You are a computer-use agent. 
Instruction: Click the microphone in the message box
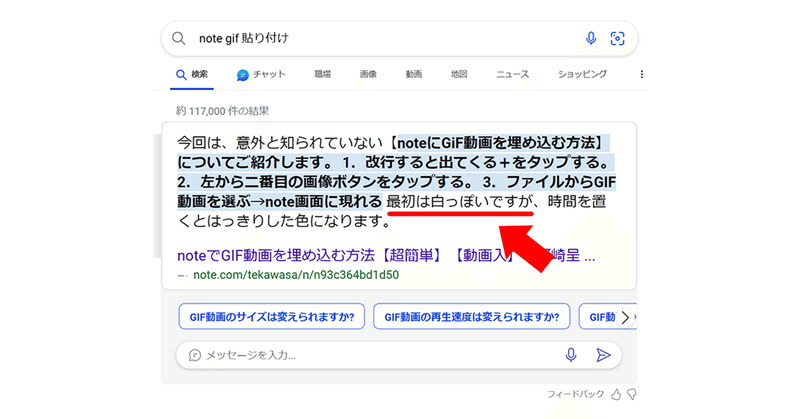[x=571, y=355]
